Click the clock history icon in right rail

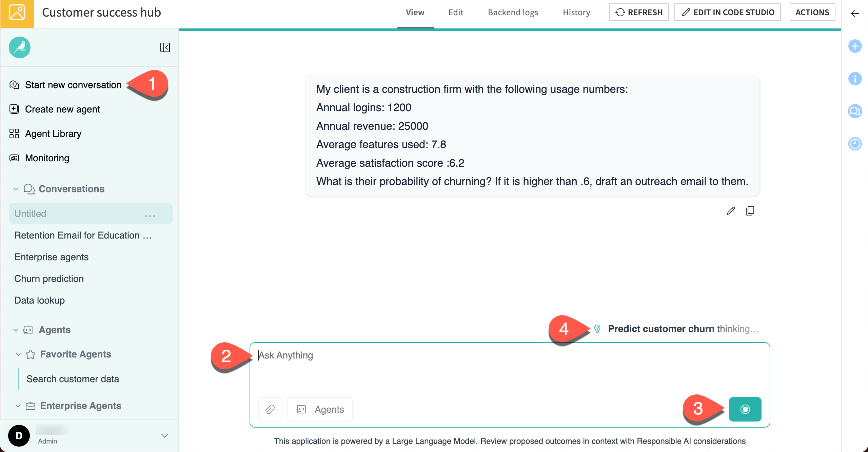point(855,144)
